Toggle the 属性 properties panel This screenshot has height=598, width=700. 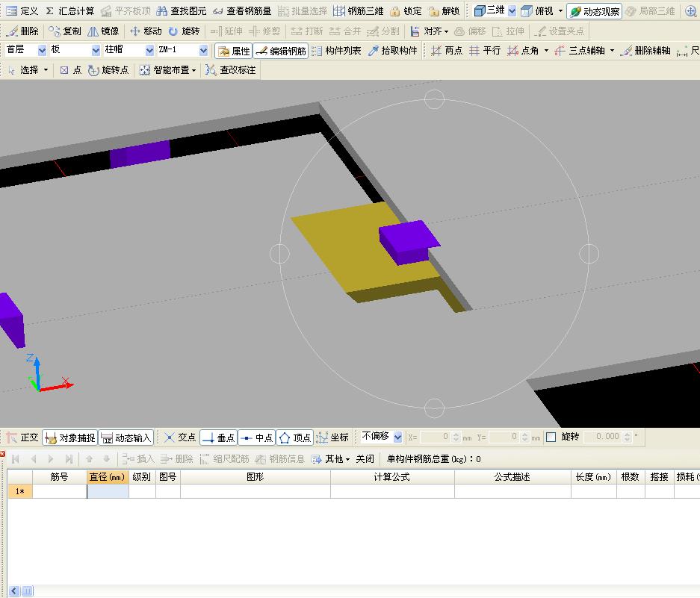(x=234, y=51)
